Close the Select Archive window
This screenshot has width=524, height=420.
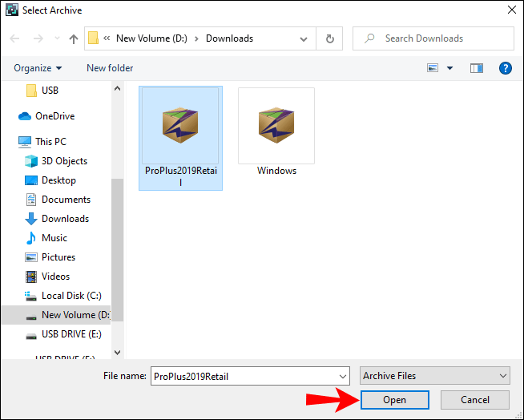(x=512, y=10)
